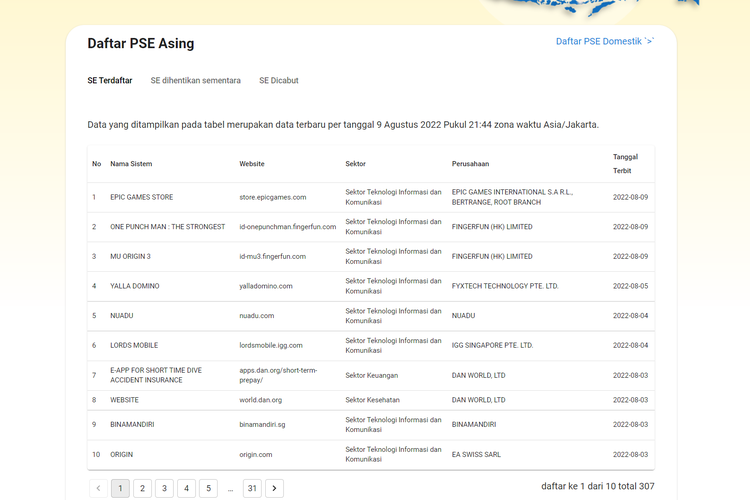
Task: Select the MU ORIGIN 3 row name
Action: click(130, 256)
